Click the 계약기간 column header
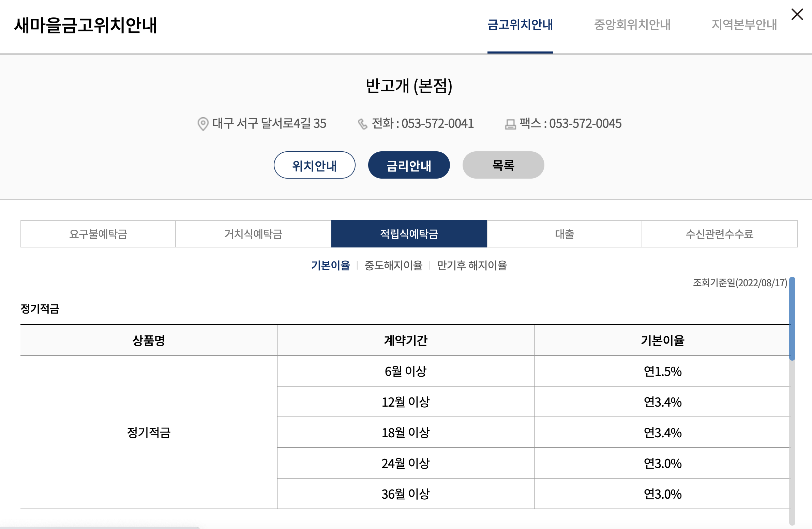 [x=405, y=341]
